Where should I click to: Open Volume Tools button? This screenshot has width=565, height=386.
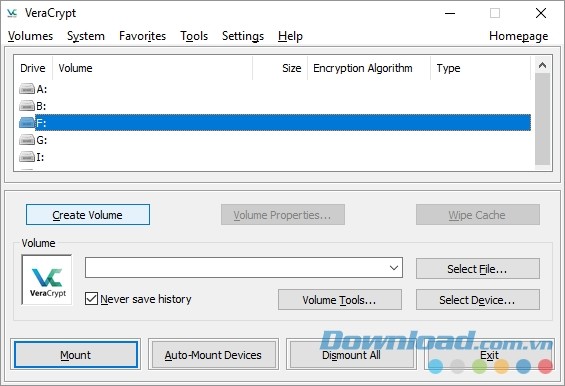coord(339,300)
